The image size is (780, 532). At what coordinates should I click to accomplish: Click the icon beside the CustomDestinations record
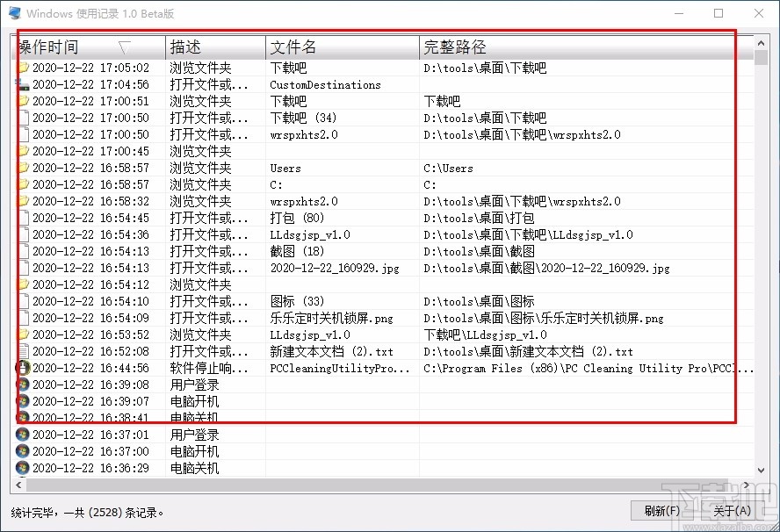[x=24, y=84]
